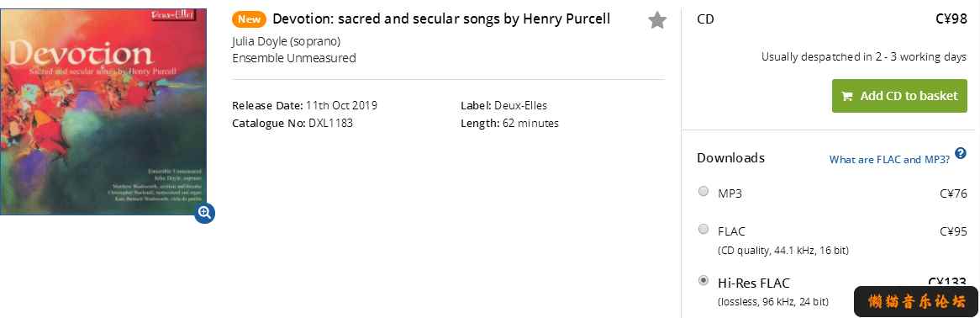
Task: Open 'What are FLAC and MP3?' link
Action: coord(889,160)
